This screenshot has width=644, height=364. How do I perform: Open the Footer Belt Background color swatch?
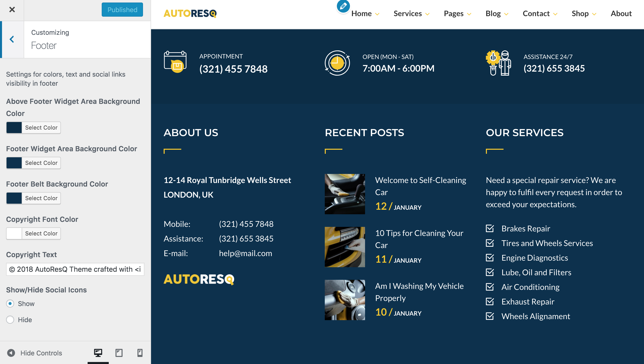coord(14,198)
